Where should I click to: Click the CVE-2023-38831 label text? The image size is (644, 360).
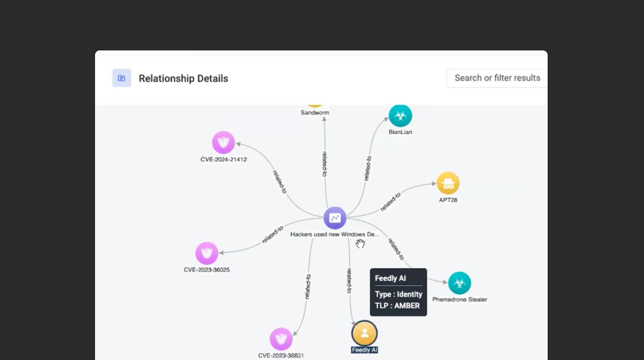(x=281, y=355)
